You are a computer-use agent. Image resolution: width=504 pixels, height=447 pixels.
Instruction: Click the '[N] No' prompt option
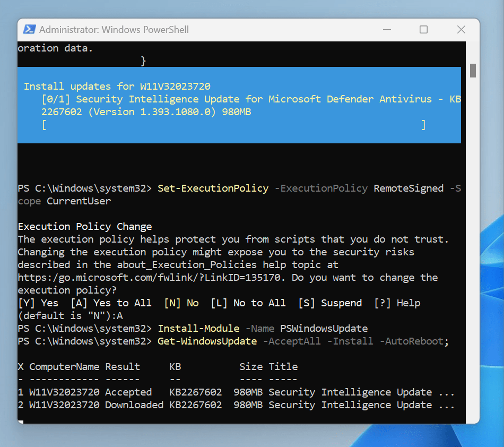[x=181, y=303]
